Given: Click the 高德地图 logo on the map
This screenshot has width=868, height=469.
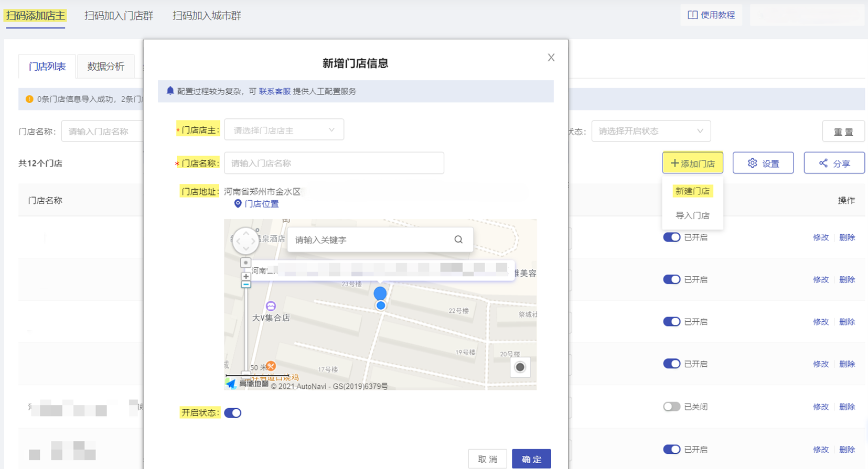Looking at the screenshot, I should [x=247, y=384].
